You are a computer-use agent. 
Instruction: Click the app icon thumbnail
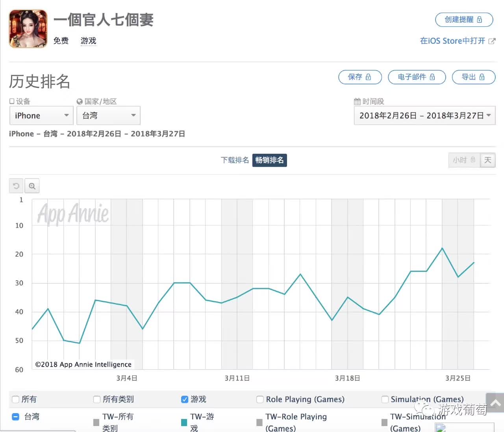28,29
